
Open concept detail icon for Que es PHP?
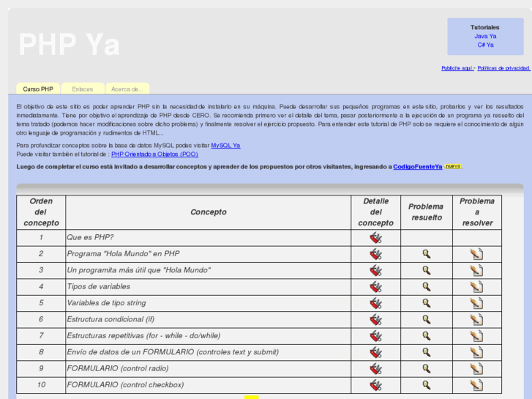tap(375, 238)
